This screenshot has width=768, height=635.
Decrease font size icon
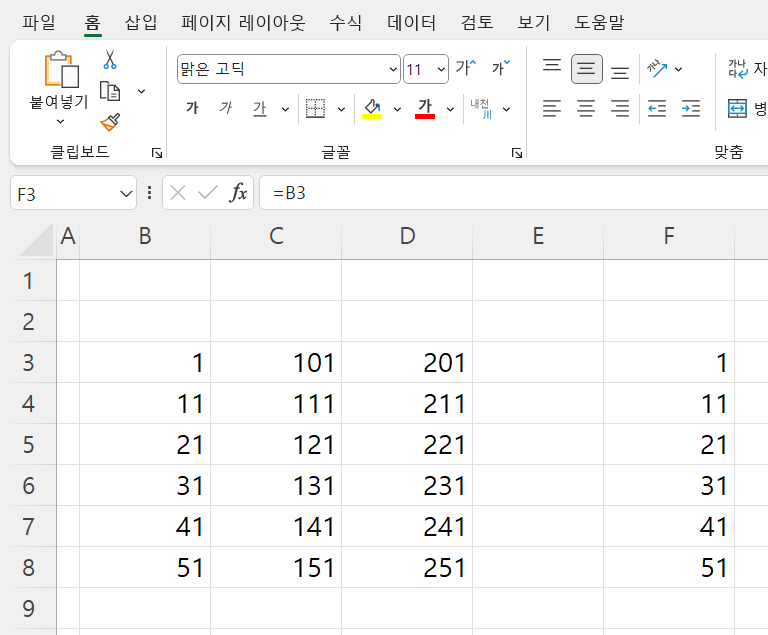coord(501,68)
